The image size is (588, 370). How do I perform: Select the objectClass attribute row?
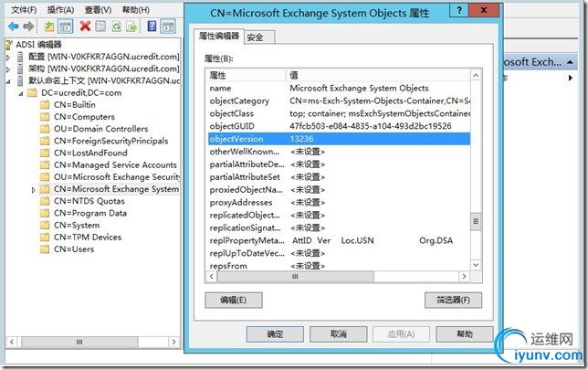tap(339, 113)
